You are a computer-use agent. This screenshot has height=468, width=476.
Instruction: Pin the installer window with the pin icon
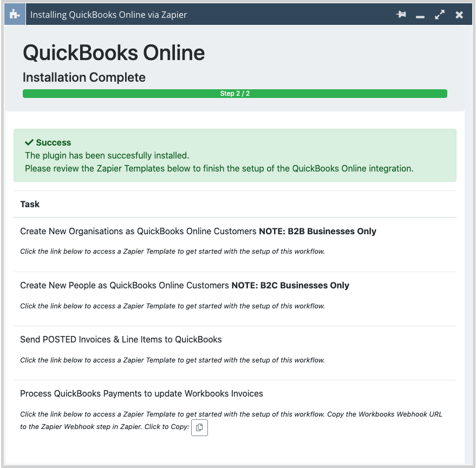[401, 14]
